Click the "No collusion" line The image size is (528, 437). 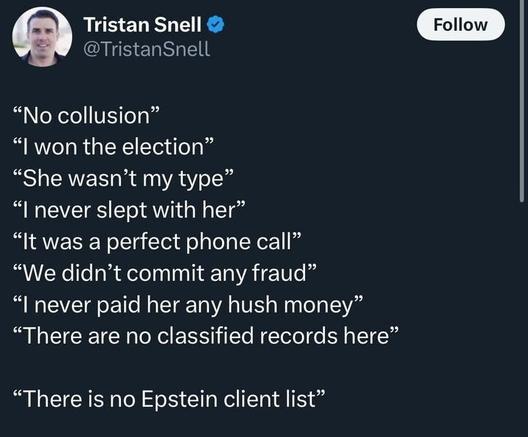(86, 115)
